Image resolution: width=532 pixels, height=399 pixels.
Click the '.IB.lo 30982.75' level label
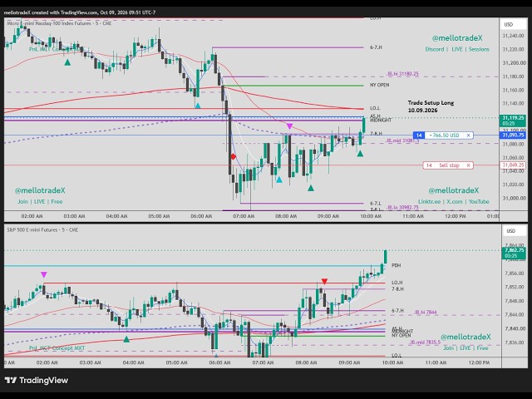tap(402, 207)
